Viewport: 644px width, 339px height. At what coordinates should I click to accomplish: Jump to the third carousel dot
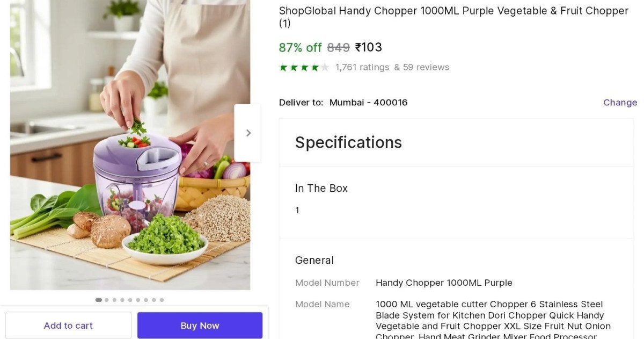114,300
